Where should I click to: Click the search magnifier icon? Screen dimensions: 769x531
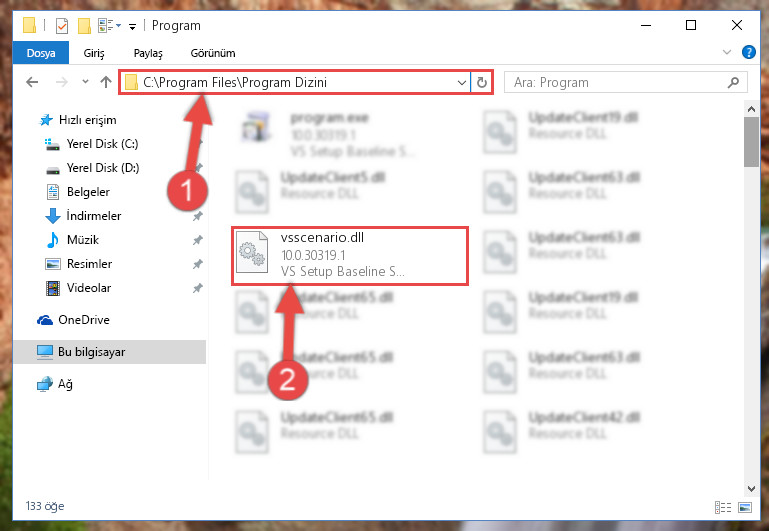pyautogui.click(x=733, y=82)
